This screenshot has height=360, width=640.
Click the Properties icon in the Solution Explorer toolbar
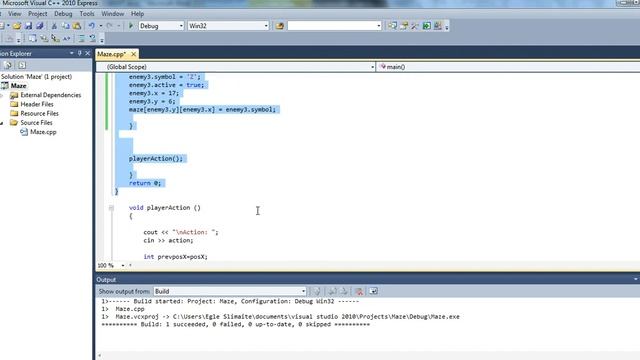click(x=7, y=65)
